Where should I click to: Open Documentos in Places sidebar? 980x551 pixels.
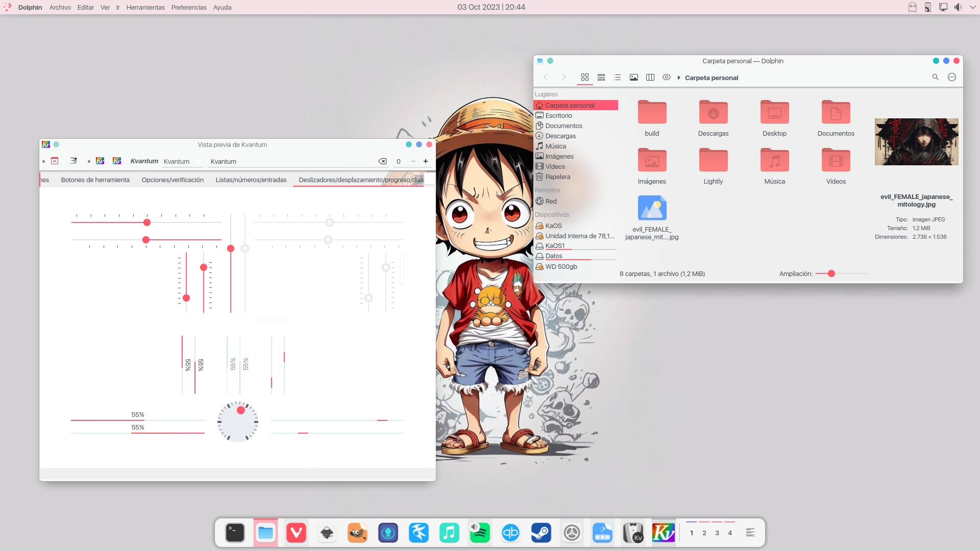(576, 126)
